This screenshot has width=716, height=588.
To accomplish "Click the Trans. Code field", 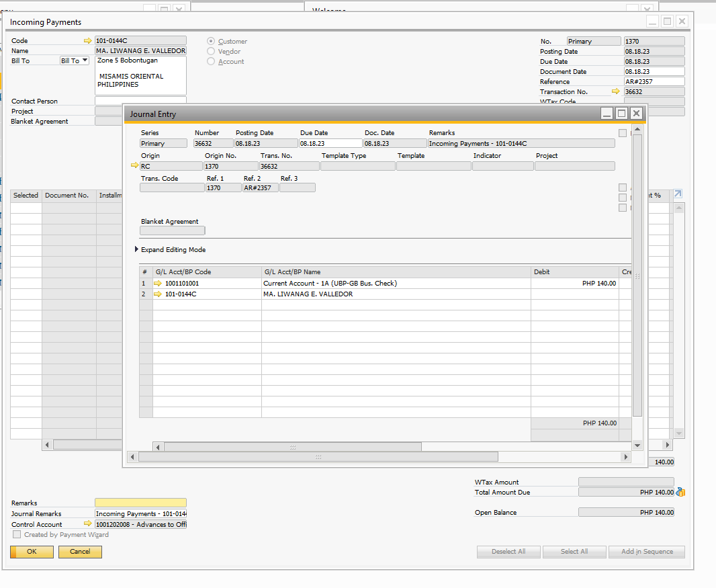I will click(x=172, y=187).
